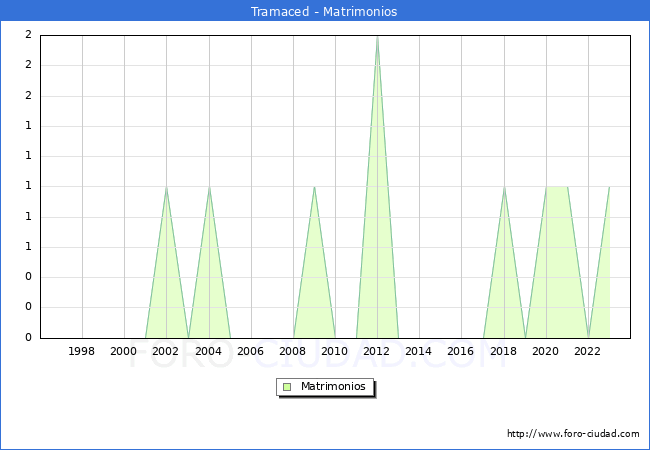Select the 2010 x-axis label
This screenshot has height=450, width=650.
point(335,351)
